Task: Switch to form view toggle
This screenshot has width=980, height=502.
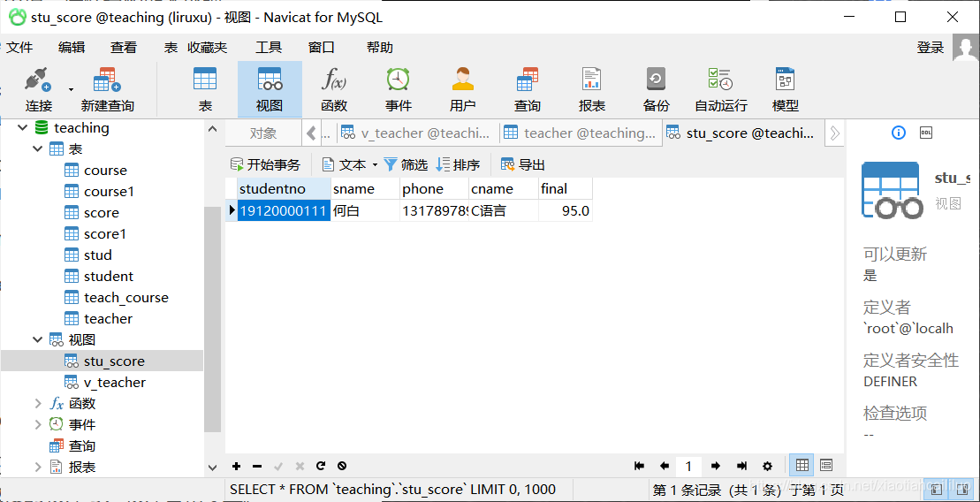Action: pyautogui.click(x=825, y=465)
